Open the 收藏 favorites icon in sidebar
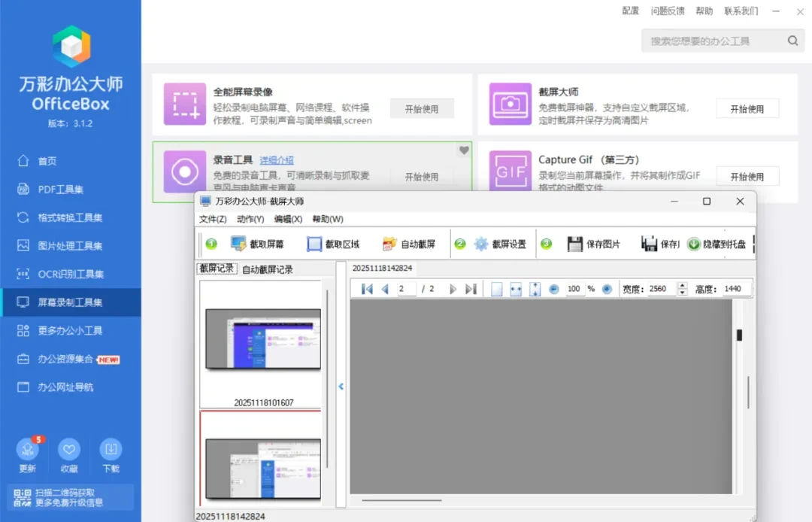 pyautogui.click(x=69, y=450)
